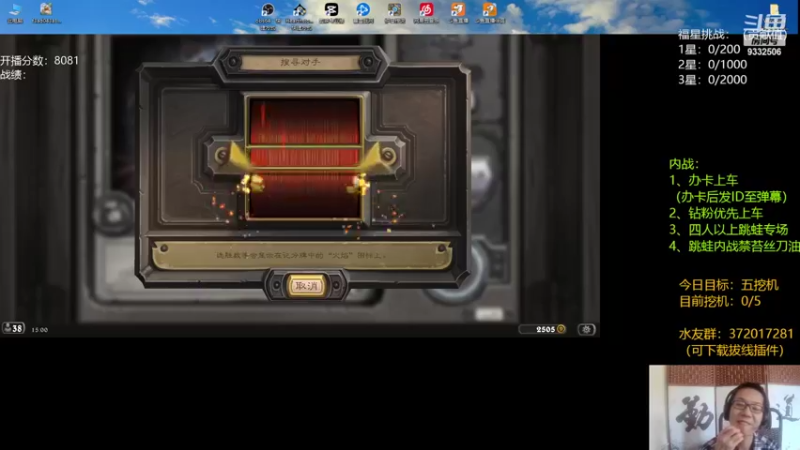Open the grey square desktop shortcut
Viewport: 800px width, 450px height.
coord(394,13)
